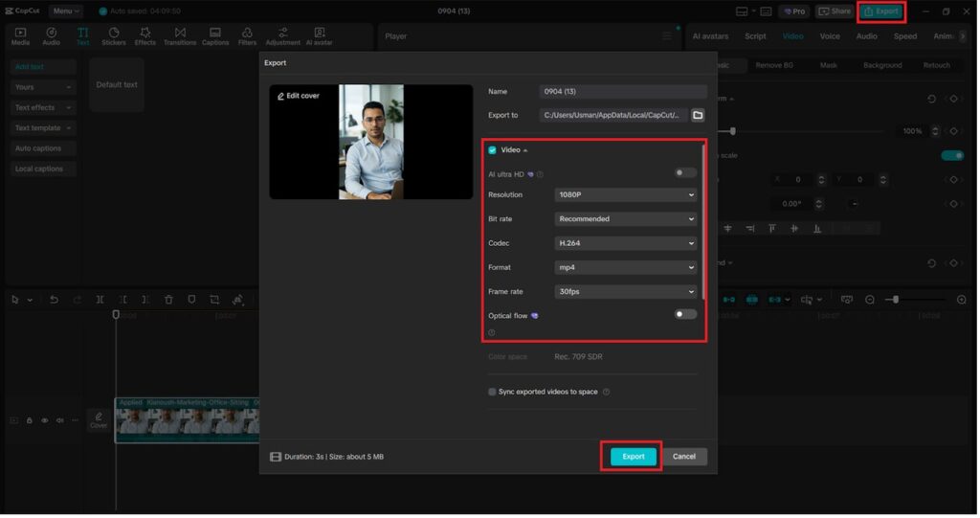The width and height of the screenshot is (980, 518).
Task: Open the Transitions panel icon
Action: (x=180, y=35)
